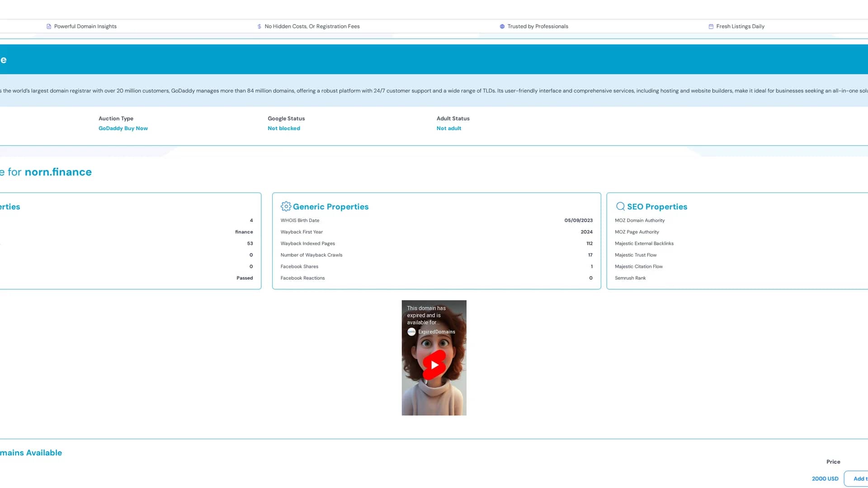Viewport: 868px width, 488px height.
Task: Click the norn.finance domain heading
Action: point(58,172)
